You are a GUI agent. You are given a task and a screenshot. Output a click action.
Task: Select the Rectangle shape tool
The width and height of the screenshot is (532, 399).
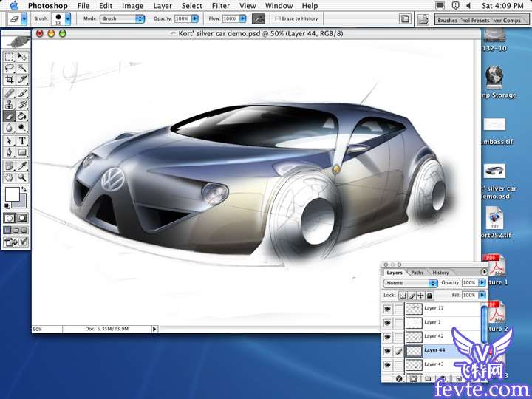click(22, 152)
